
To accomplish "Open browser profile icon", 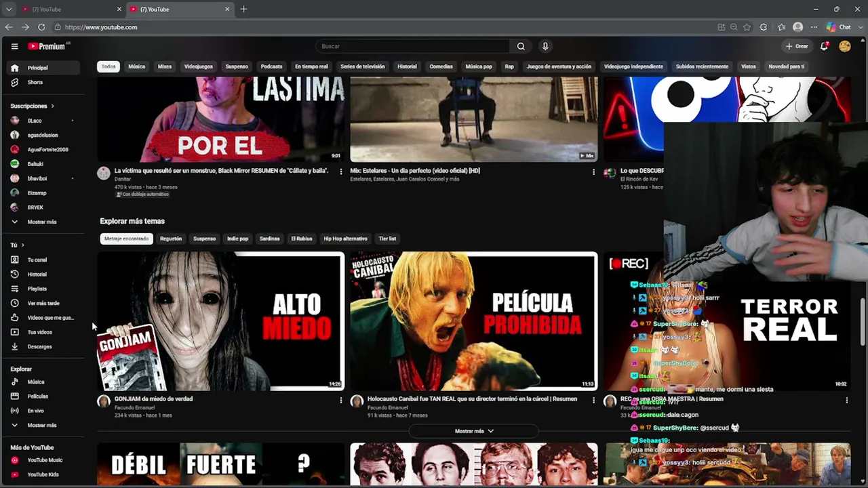I will pyautogui.click(x=798, y=27).
